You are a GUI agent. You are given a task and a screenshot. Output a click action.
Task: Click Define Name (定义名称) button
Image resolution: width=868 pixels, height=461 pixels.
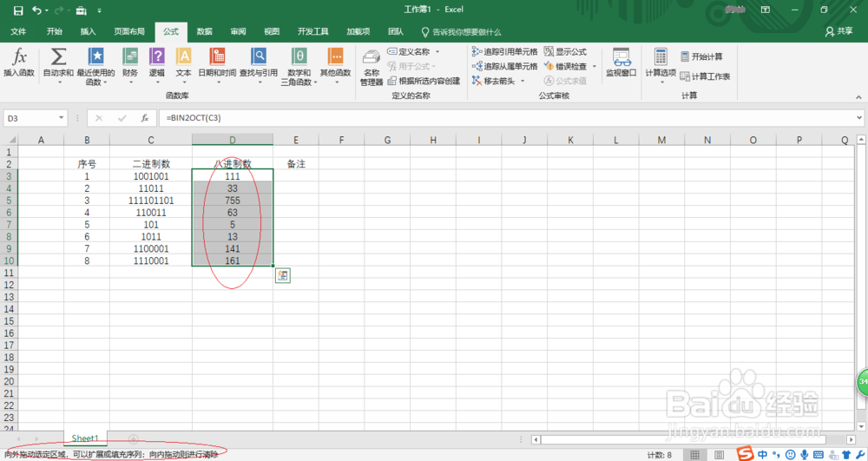pos(409,51)
